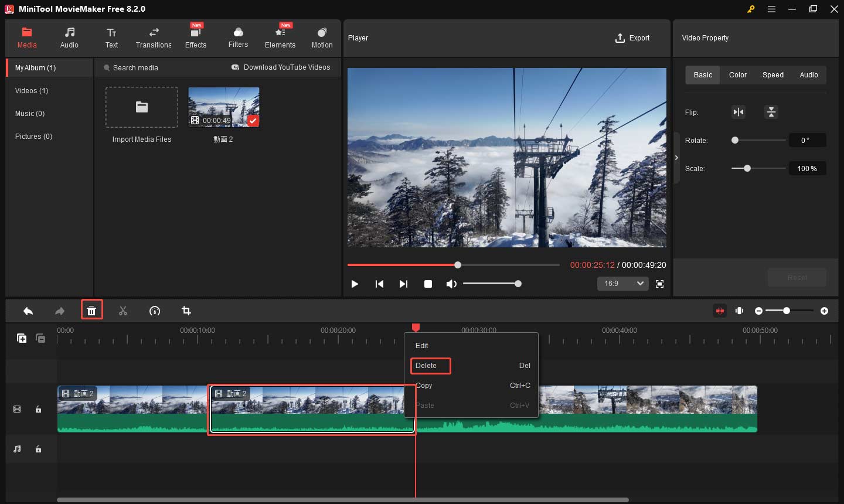844x504 pixels.
Task: Select My Album (1) category
Action: tap(50, 68)
